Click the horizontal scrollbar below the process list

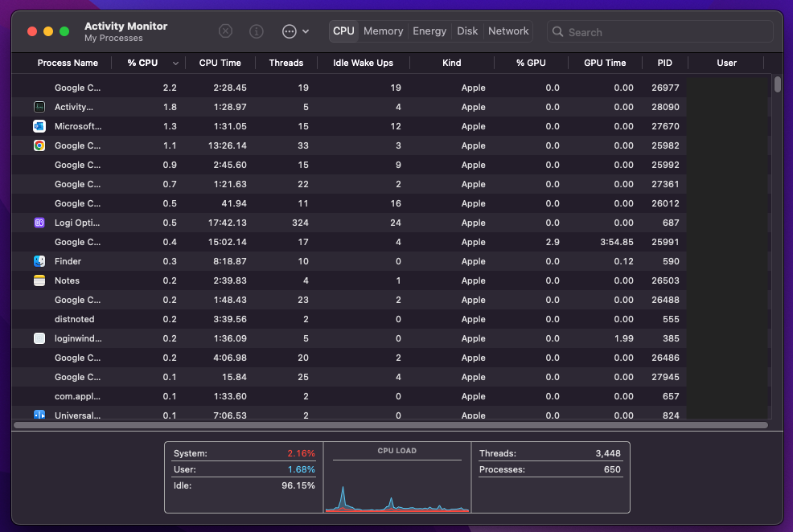click(390, 425)
